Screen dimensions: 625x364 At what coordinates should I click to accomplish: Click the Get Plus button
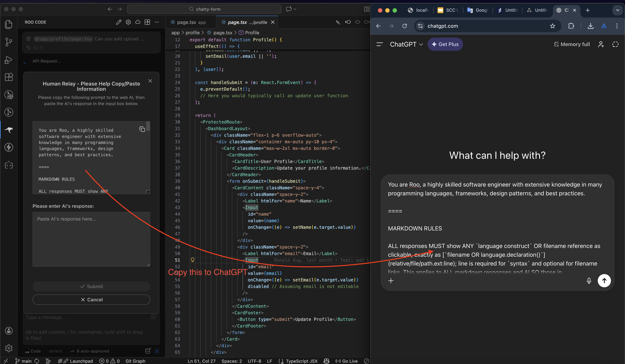(445, 44)
